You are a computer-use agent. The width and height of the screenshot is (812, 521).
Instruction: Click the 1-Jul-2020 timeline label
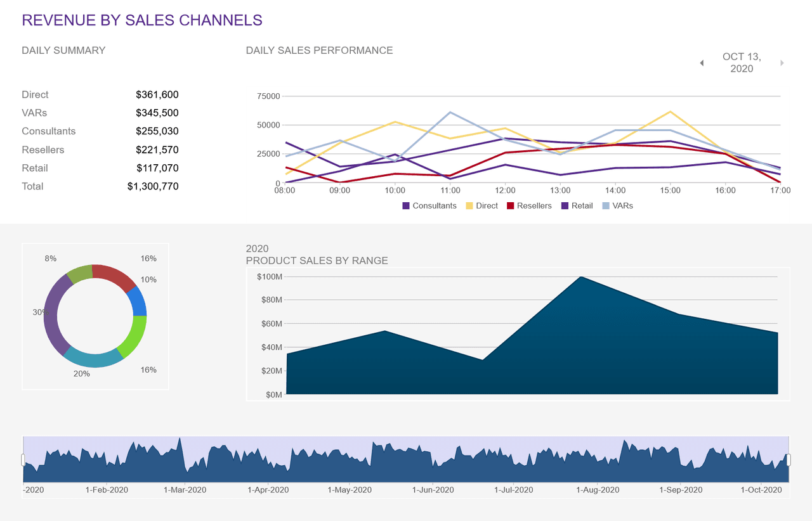514,490
